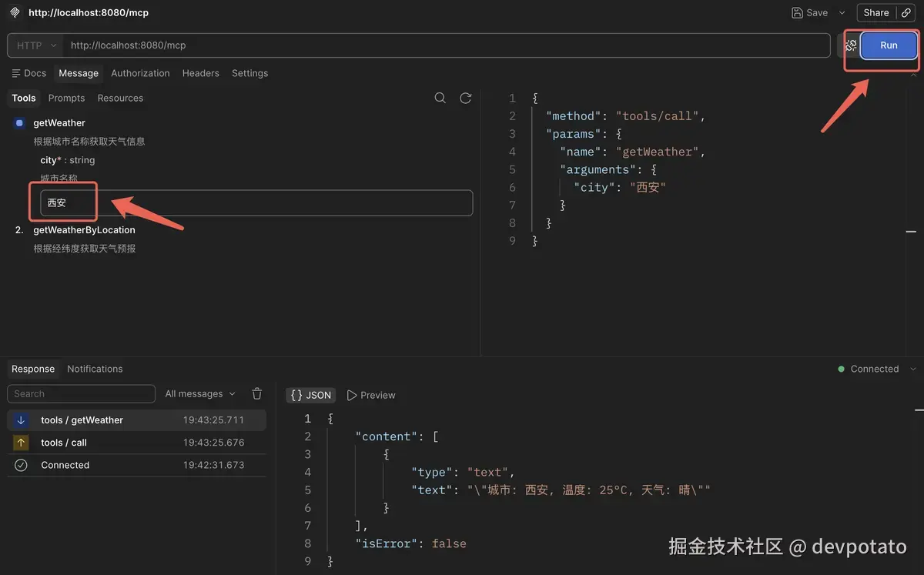
Task: Click the city input field containing 西安
Action: pyautogui.click(x=256, y=203)
